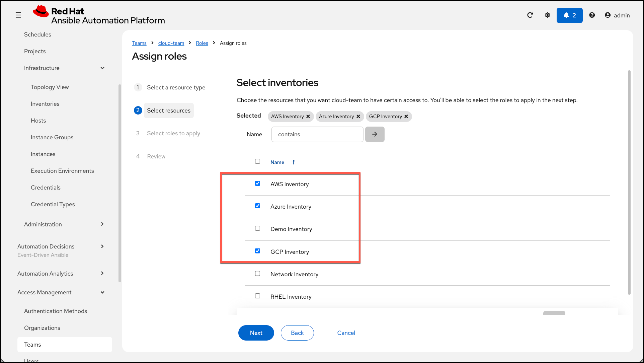Open the admin user menu
Screen dimensions: 644x363
point(617,15)
